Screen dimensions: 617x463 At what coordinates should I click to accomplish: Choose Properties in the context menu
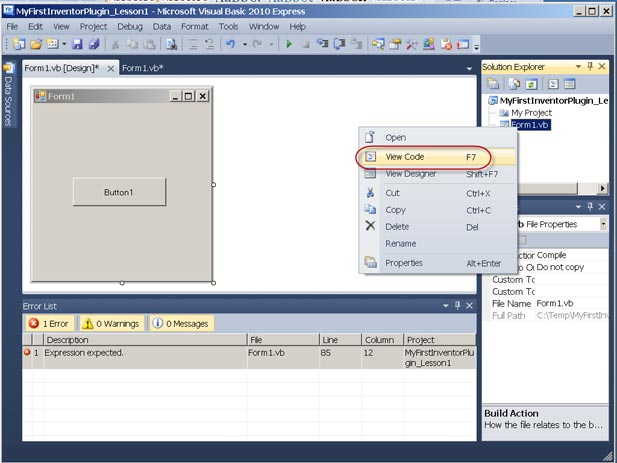(437, 263)
